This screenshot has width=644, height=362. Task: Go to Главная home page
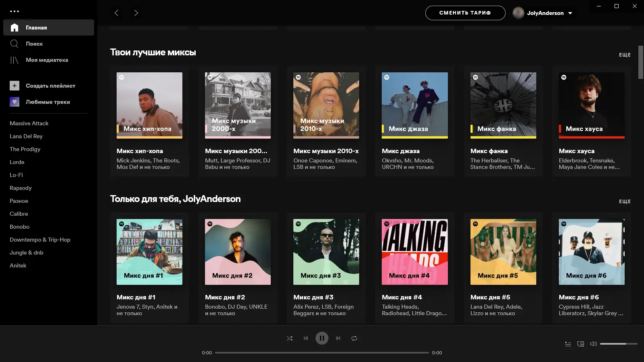[x=48, y=27]
